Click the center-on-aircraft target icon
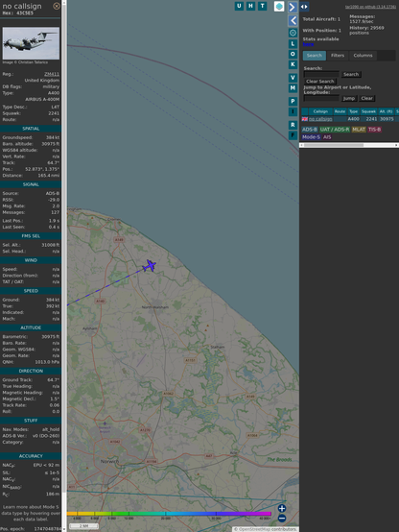 tap(293, 33)
